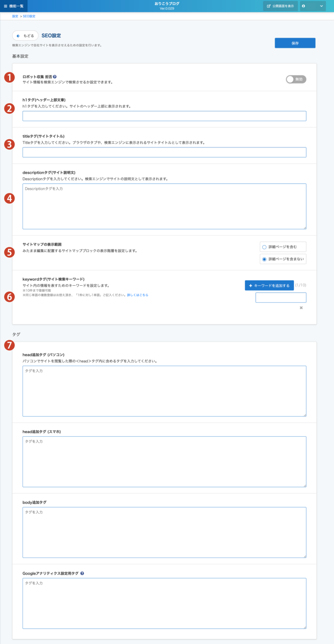
Task: Click the 保存 button
Action: (x=295, y=43)
